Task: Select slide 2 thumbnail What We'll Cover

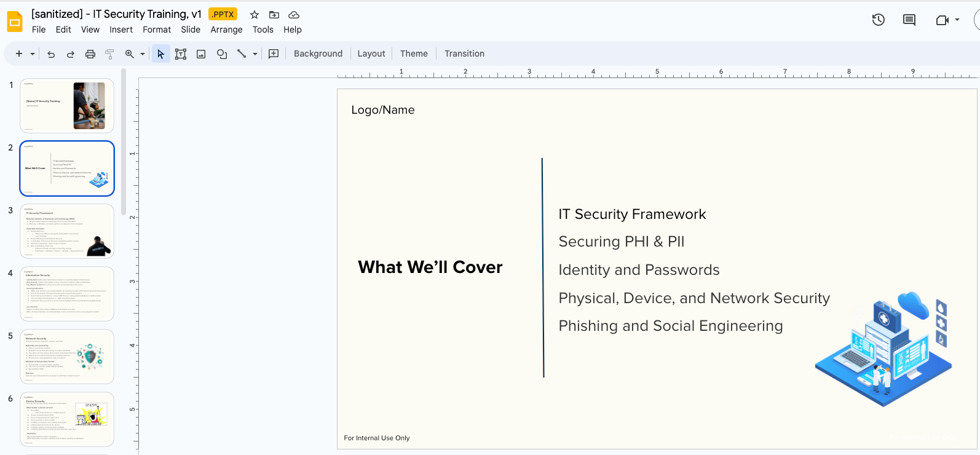Action: coord(67,168)
